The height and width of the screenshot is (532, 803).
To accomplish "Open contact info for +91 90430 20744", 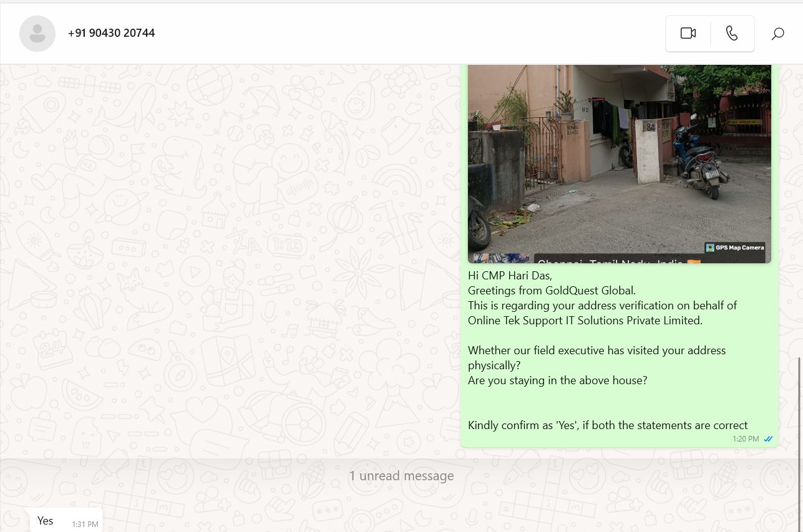I will (x=112, y=33).
